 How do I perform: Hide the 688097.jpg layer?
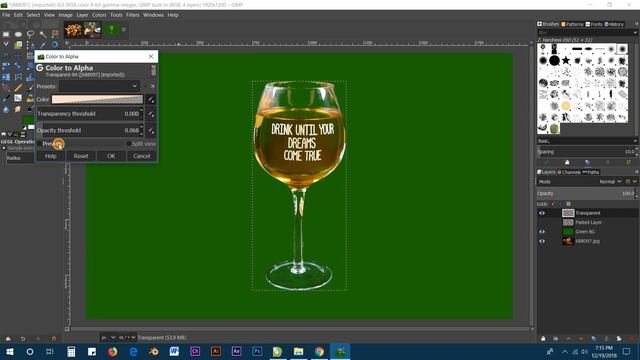click(542, 241)
